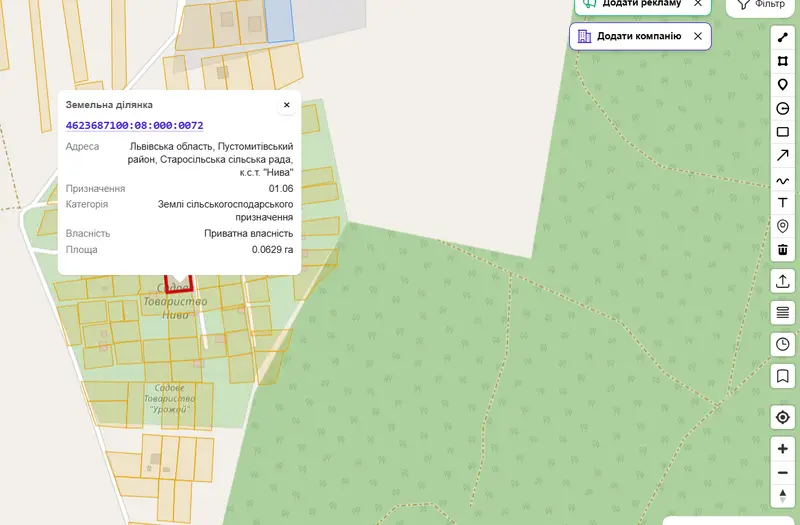Screen dimensions: 800x525
Task: Click the area value 0.0629 га
Action: (272, 249)
